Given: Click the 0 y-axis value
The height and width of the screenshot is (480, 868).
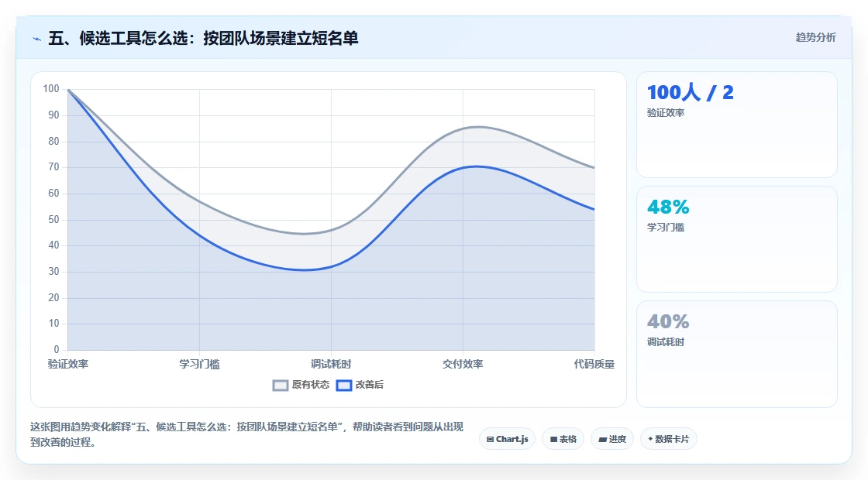Looking at the screenshot, I should point(57,349).
